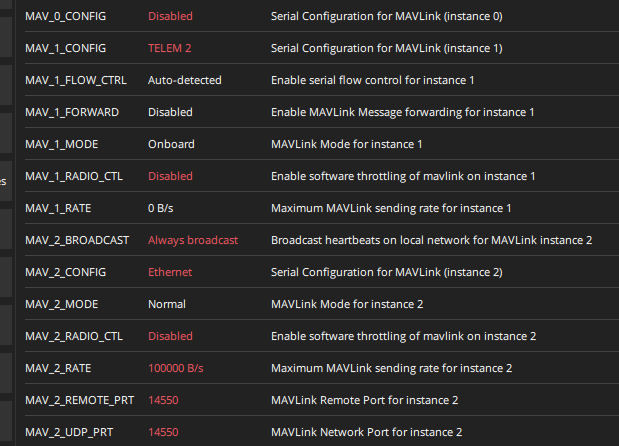This screenshot has width=619, height=446.
Task: Click the MAV_2_REMOTE_PRT 14550 value
Action: (163, 400)
